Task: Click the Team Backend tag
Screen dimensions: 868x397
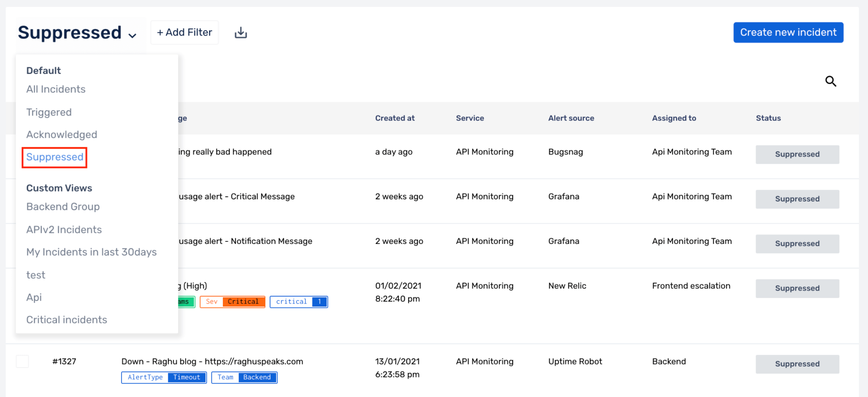Action: pyautogui.click(x=244, y=378)
